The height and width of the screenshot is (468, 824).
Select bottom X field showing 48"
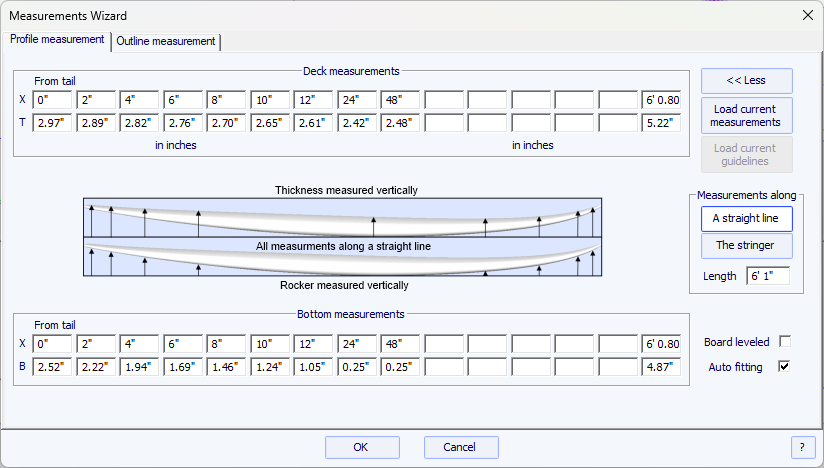coord(400,344)
